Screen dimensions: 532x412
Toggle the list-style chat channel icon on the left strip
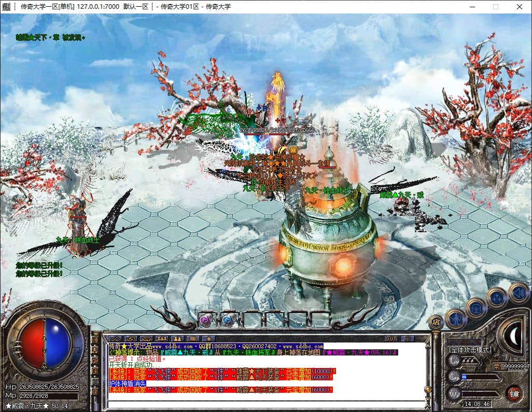(x=95, y=371)
